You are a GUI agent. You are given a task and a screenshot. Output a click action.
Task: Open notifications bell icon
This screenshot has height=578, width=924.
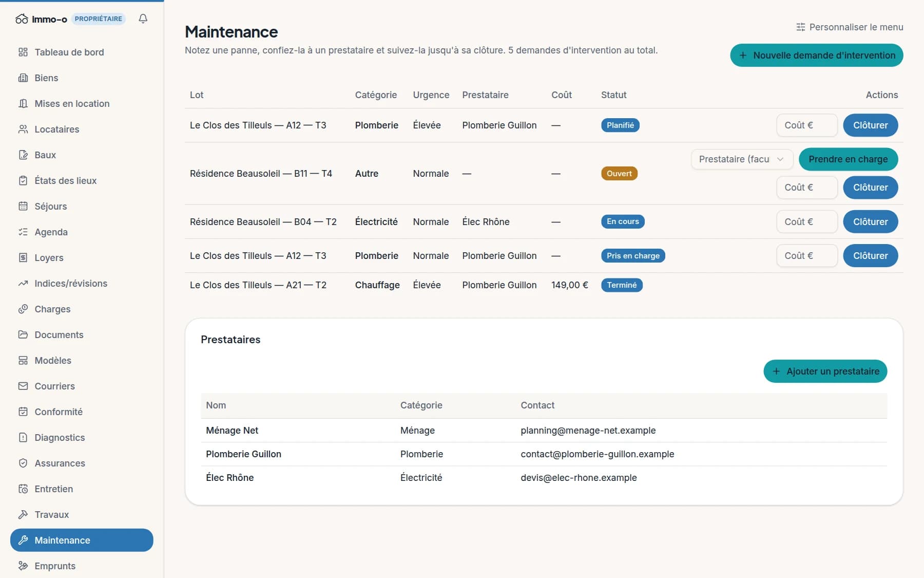tap(143, 18)
